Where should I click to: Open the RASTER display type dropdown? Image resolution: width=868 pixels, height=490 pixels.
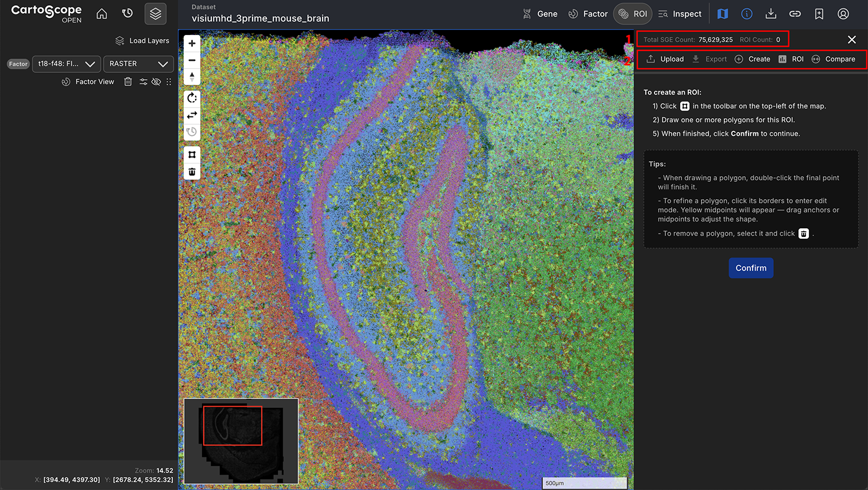138,64
